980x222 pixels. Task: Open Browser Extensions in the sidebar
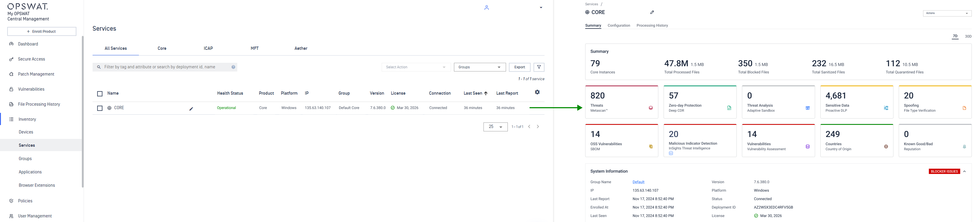(x=37, y=186)
